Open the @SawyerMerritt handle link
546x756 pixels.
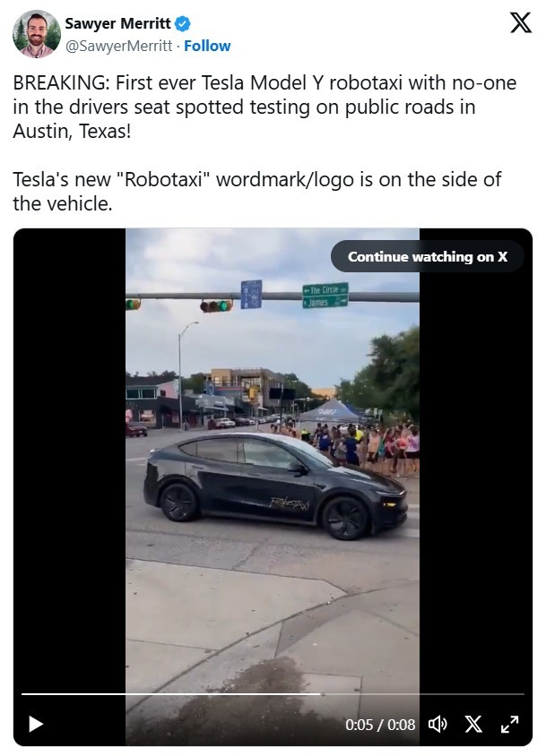[x=118, y=46]
